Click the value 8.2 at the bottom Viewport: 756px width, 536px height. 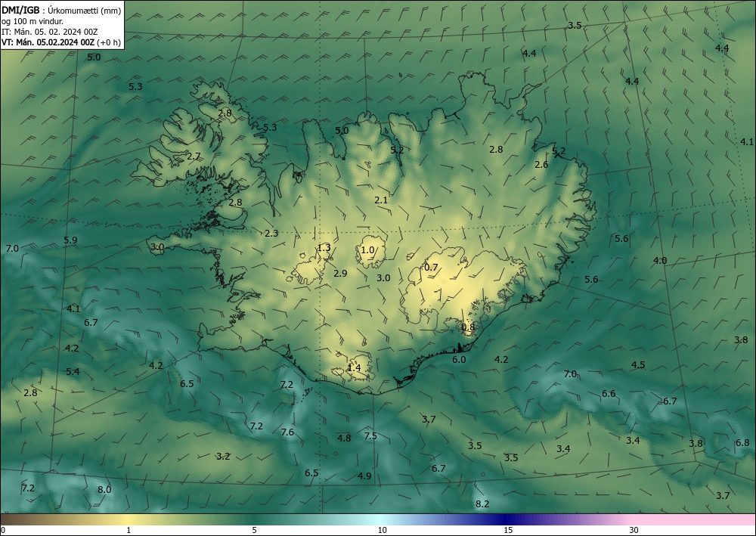pos(482,503)
